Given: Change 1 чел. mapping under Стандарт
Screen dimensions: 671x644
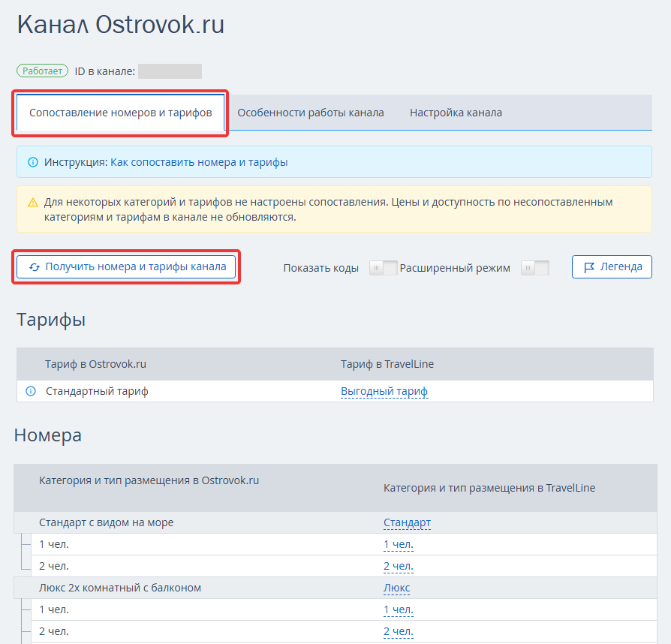Looking at the screenshot, I should click(x=398, y=544).
